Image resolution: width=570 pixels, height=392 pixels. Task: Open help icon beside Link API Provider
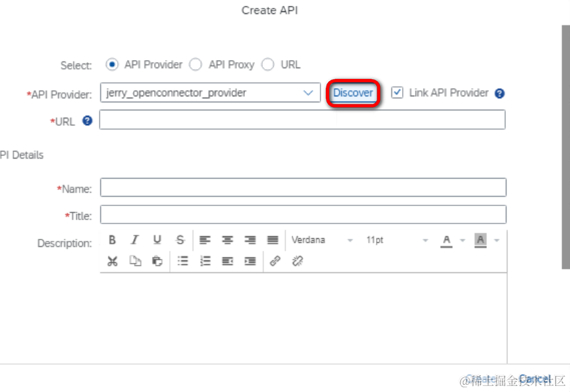click(x=500, y=94)
